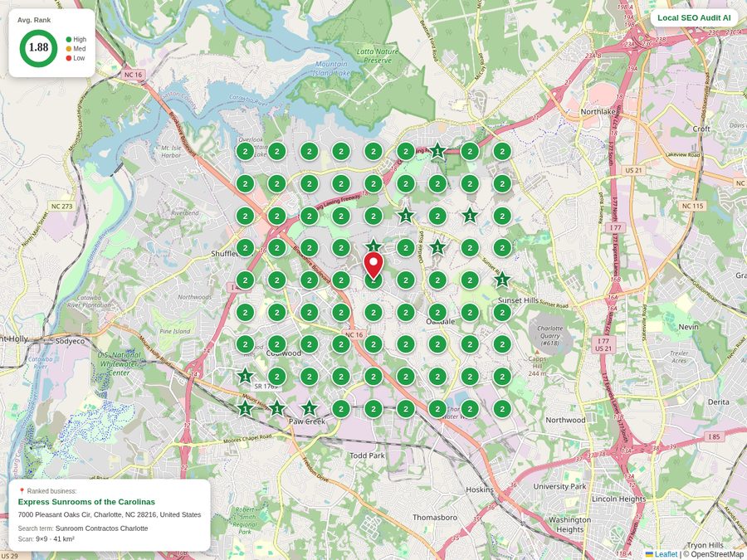The width and height of the screenshot is (747, 560).
Task: Click the Avg. Rank heading text
Action: click(x=34, y=20)
